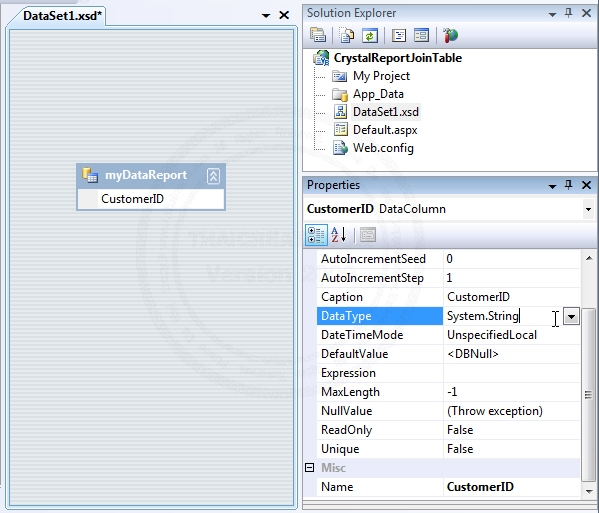The image size is (599, 513).
Task: Pin the Properties panel
Action: click(x=568, y=185)
